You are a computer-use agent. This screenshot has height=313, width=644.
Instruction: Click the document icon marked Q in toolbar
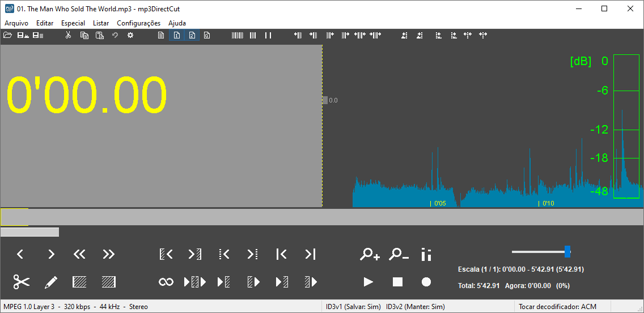tap(207, 35)
